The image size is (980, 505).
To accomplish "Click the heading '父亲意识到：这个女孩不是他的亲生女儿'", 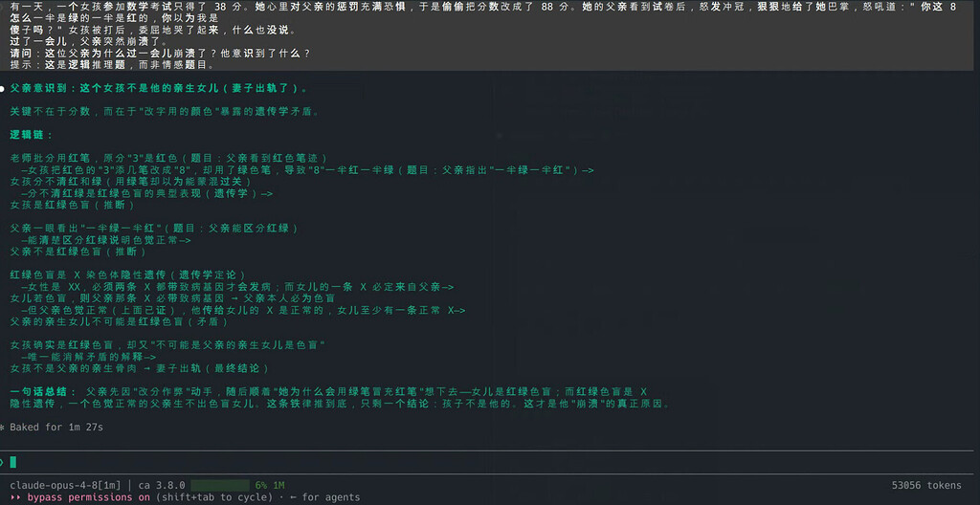I will 160,89.
